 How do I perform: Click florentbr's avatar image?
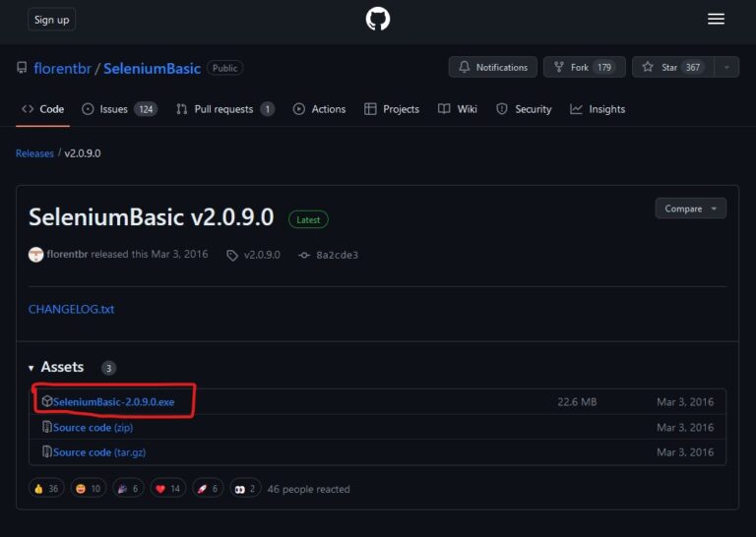36,255
